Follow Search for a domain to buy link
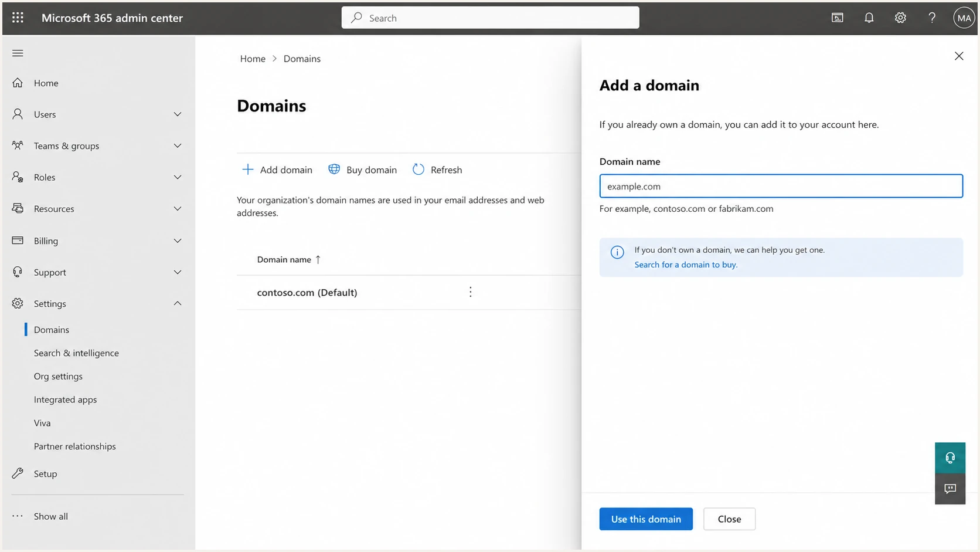The height and width of the screenshot is (552, 980). coord(686,265)
